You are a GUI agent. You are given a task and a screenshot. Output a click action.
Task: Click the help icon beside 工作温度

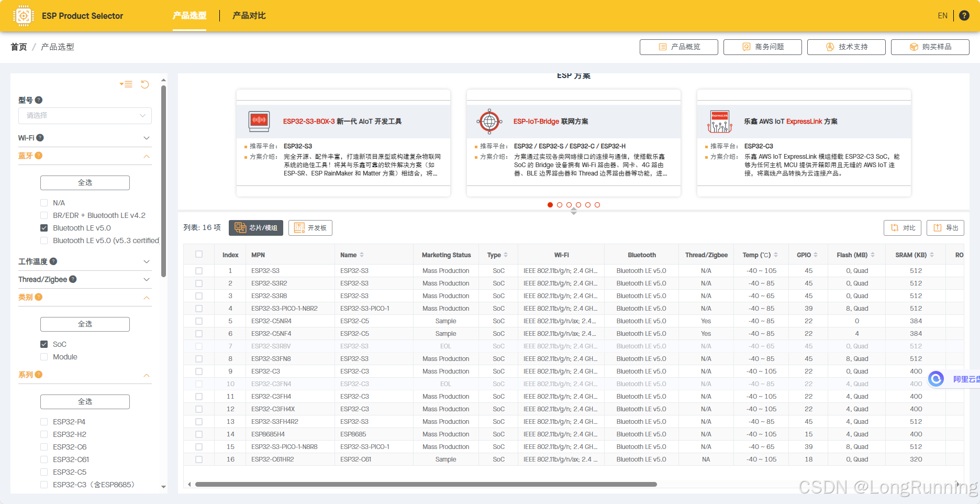coord(53,261)
